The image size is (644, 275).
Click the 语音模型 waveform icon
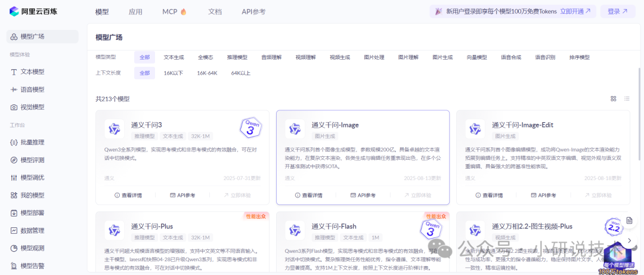tap(14, 89)
